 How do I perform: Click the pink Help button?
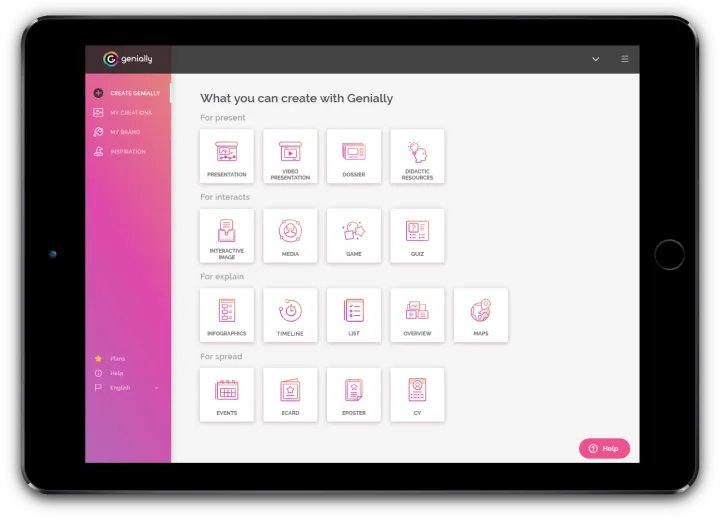tap(604, 448)
